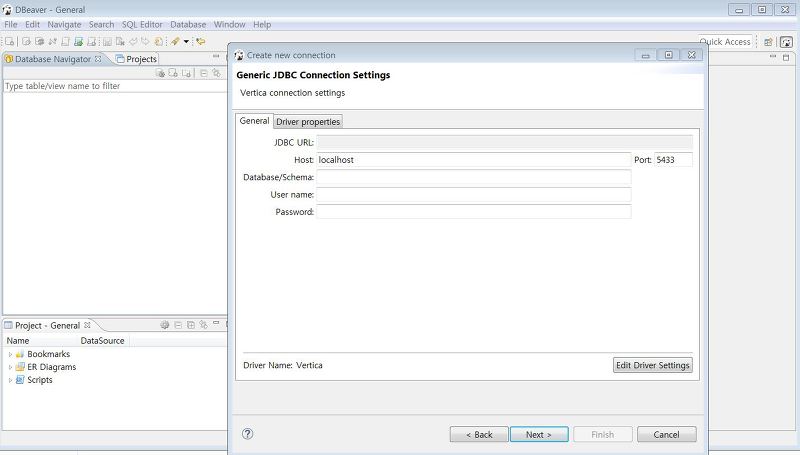Open the Edit menu

point(32,24)
